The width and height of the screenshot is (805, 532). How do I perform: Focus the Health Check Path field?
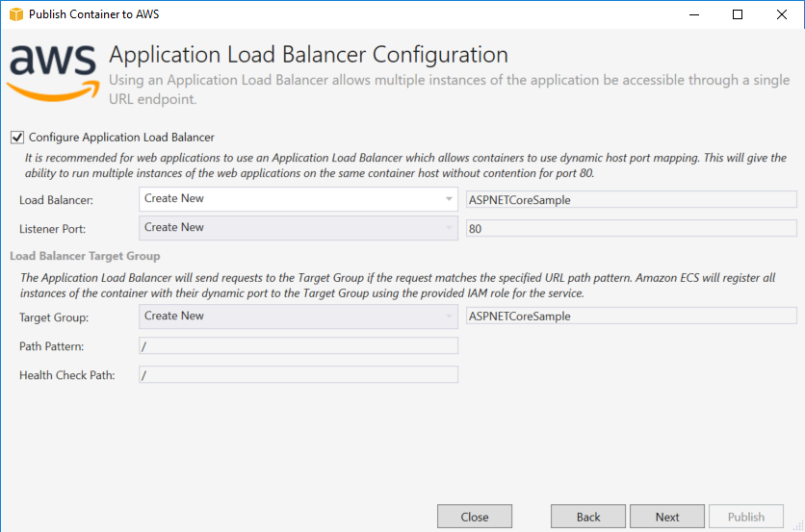(298, 375)
